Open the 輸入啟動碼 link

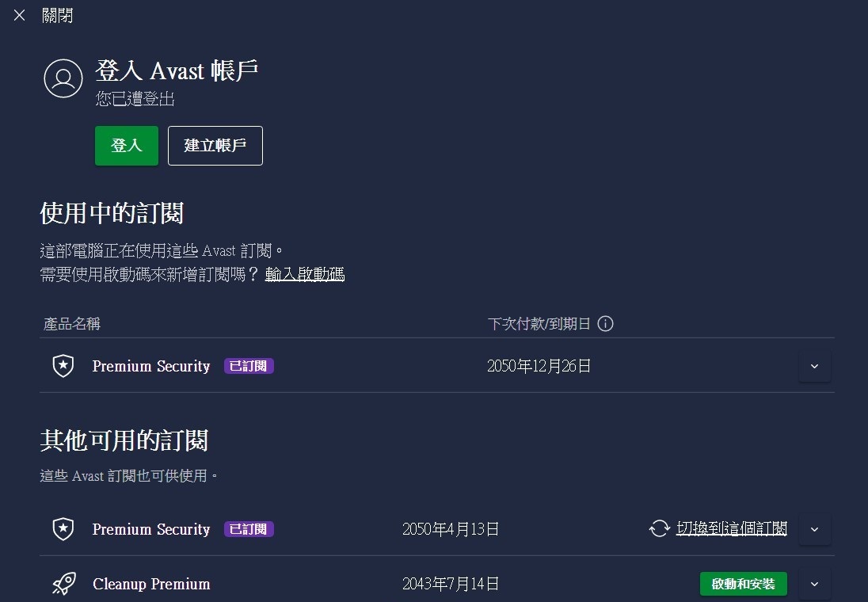pyautogui.click(x=305, y=275)
